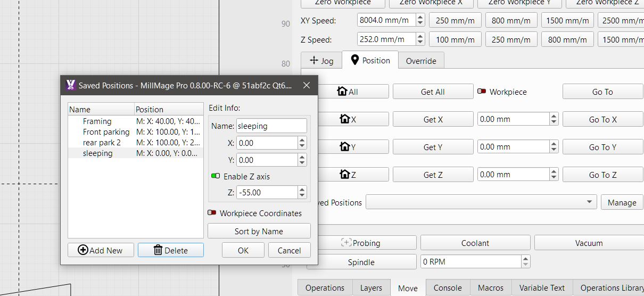Open the Position tab
The width and height of the screenshot is (644, 296).
tap(370, 61)
